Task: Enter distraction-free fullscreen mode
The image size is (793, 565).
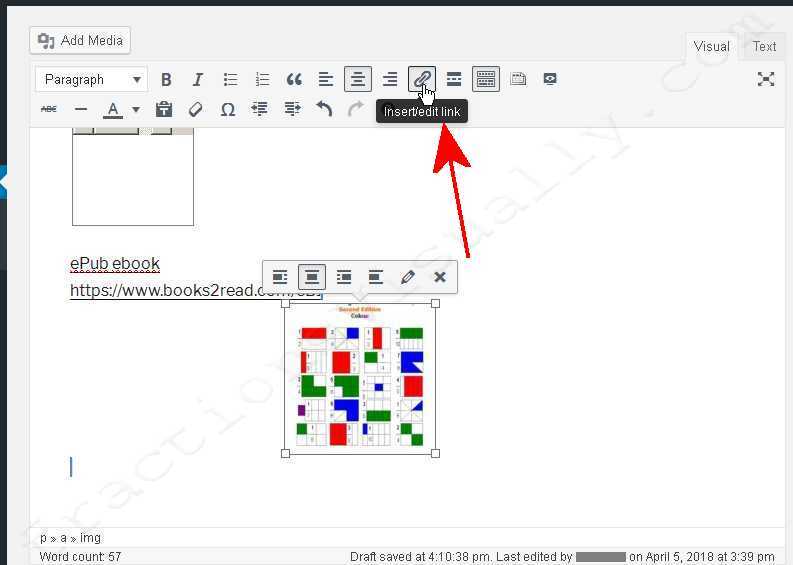Action: (766, 79)
